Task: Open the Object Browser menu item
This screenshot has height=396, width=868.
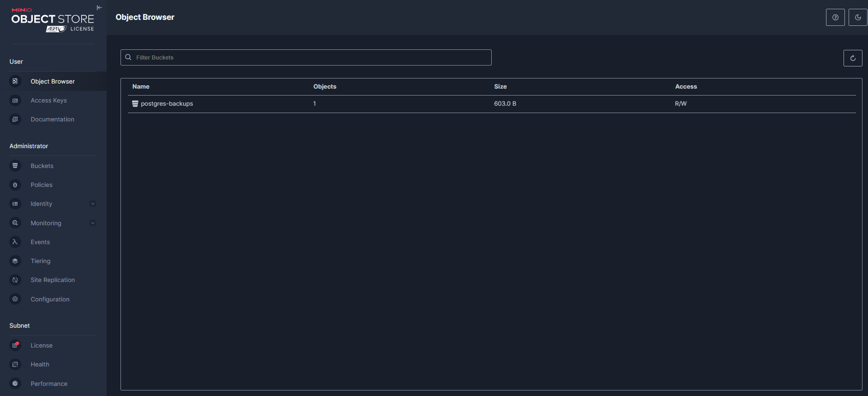Action: [x=53, y=81]
